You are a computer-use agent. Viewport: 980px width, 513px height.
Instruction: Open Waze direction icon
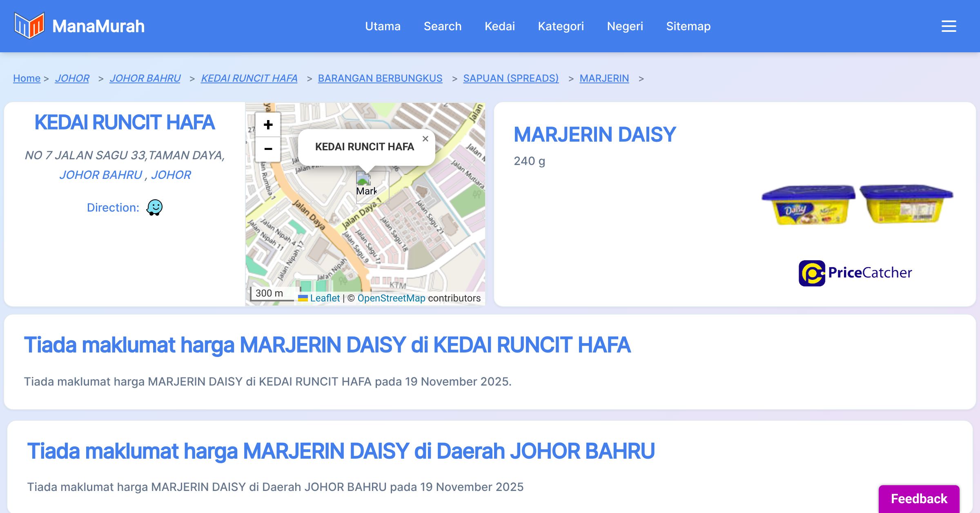(x=154, y=207)
